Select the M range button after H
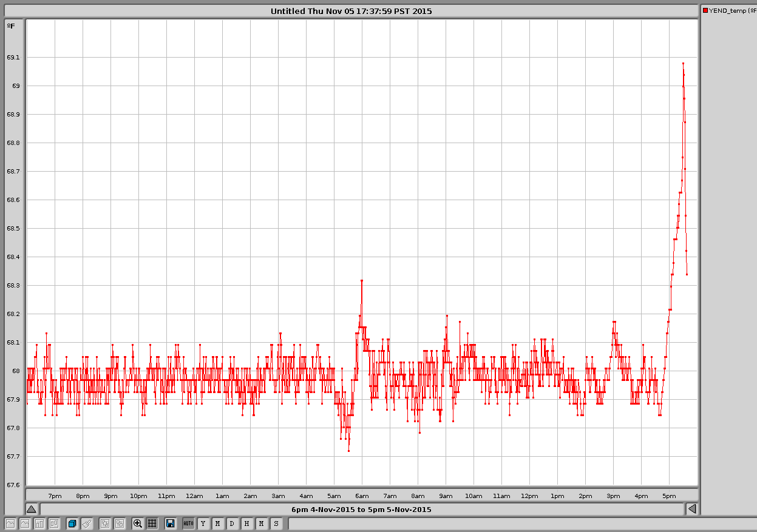This screenshot has height=532, width=757. tap(262, 523)
